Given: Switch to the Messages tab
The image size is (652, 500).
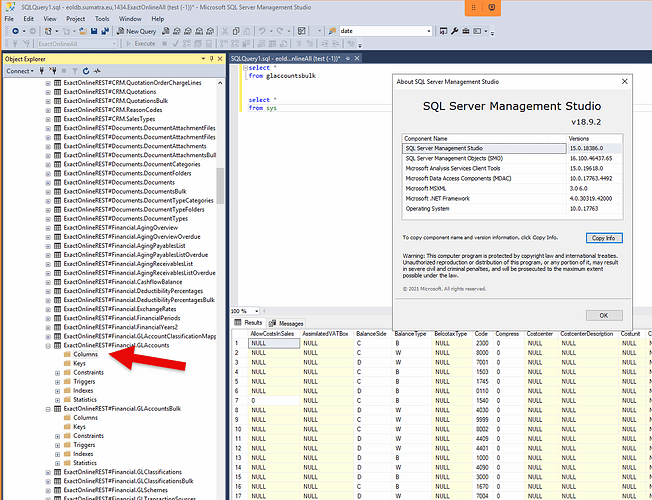Looking at the screenshot, I should pos(286,323).
